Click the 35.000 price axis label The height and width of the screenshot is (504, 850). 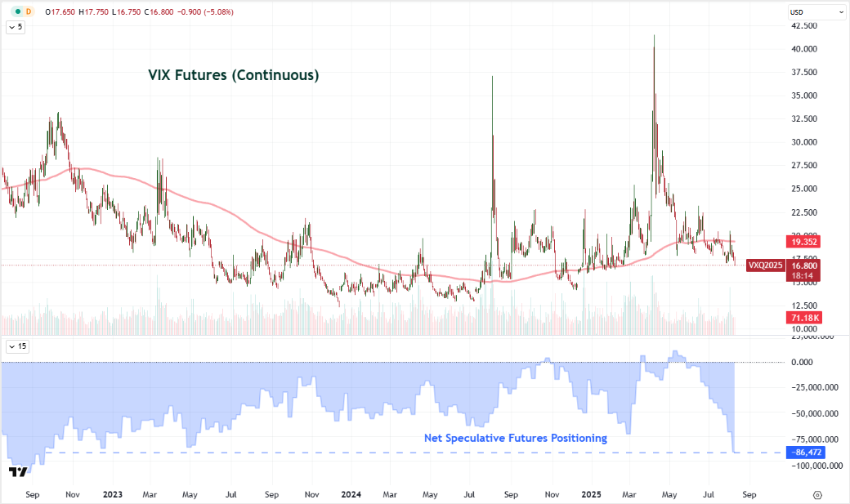coord(804,96)
